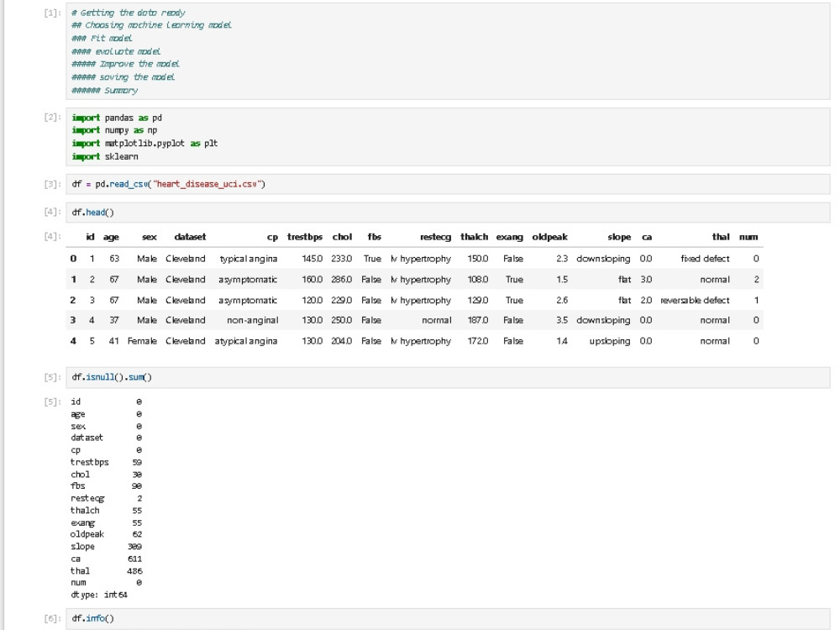
Task: Click the "non-anginal" table cell
Action: point(252,320)
